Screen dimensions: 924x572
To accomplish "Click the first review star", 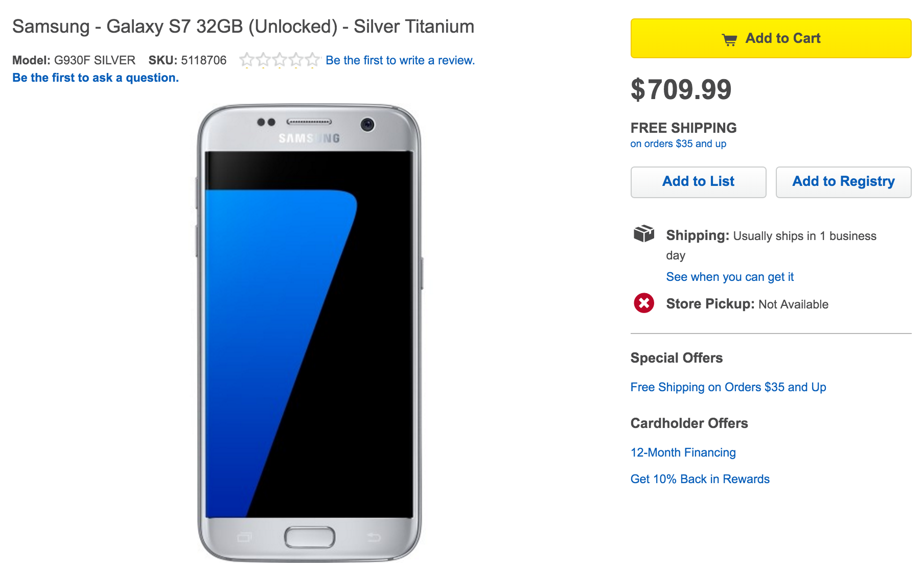I will pyautogui.click(x=247, y=60).
